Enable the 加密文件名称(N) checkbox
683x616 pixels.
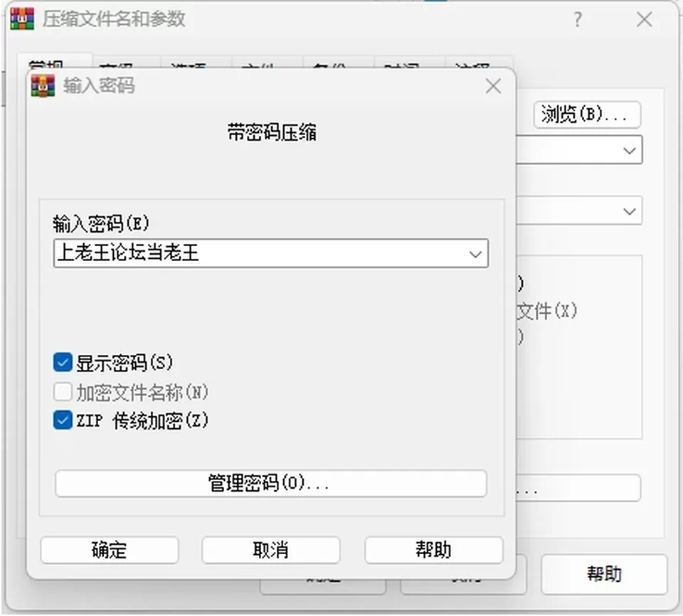(63, 392)
